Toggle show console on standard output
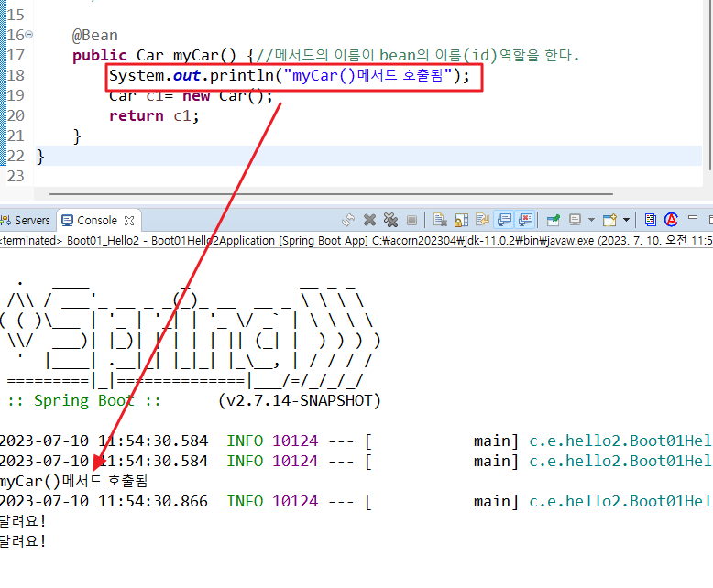713x588 pixels. 504,221
